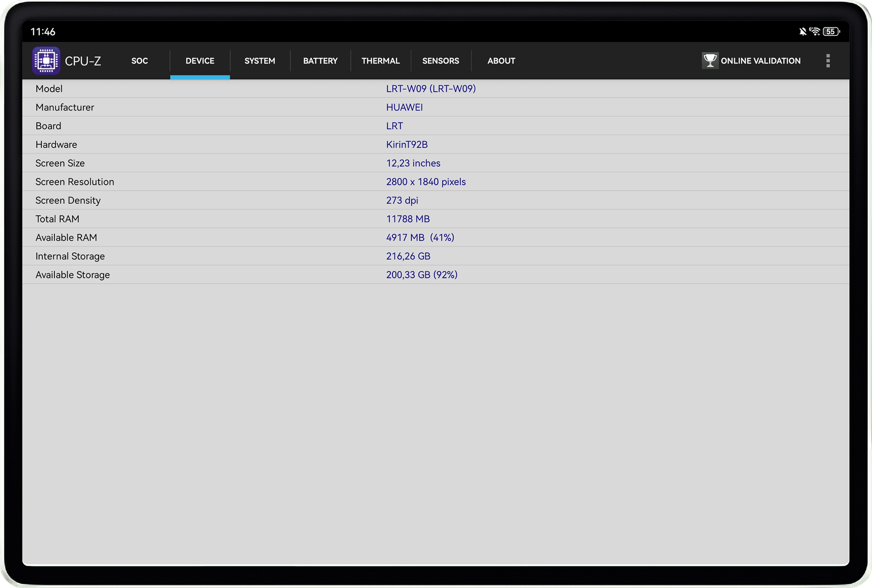The width and height of the screenshot is (872, 588).
Task: Tap the Available RAM label
Action: pos(66,238)
